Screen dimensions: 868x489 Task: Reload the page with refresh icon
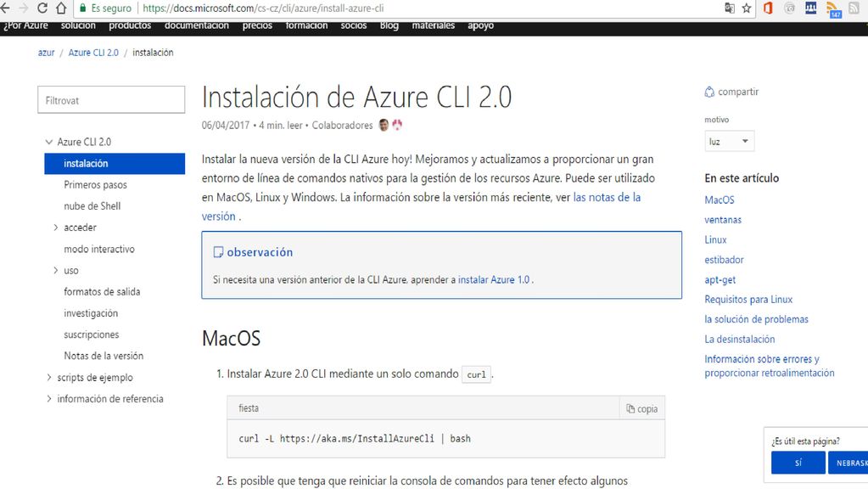(x=42, y=8)
